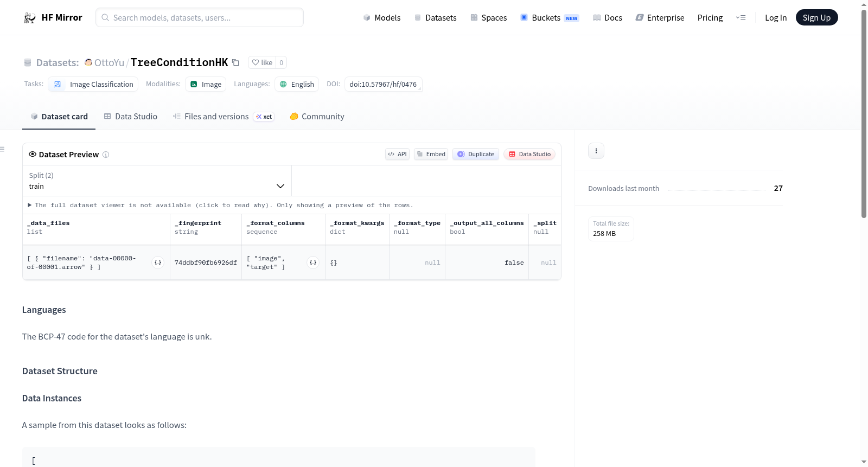Viewport: 868px width, 467px height.
Task: Click the DOI doi:10.57967/hf/0476 tag
Action: 383,84
